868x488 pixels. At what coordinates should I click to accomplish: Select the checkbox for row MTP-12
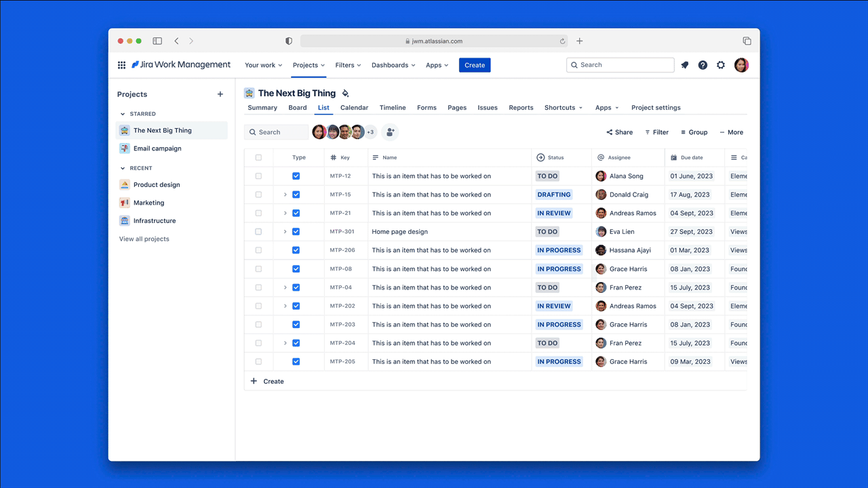258,176
